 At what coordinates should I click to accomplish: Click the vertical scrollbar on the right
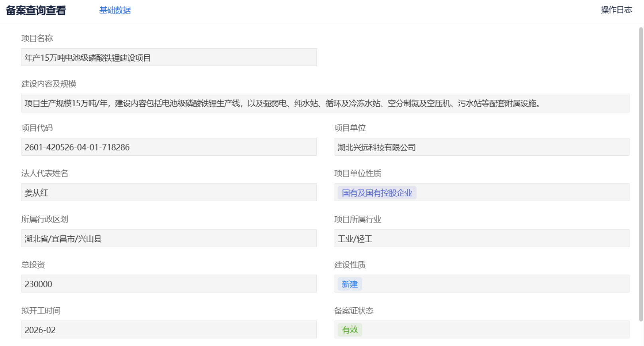pyautogui.click(x=641, y=172)
